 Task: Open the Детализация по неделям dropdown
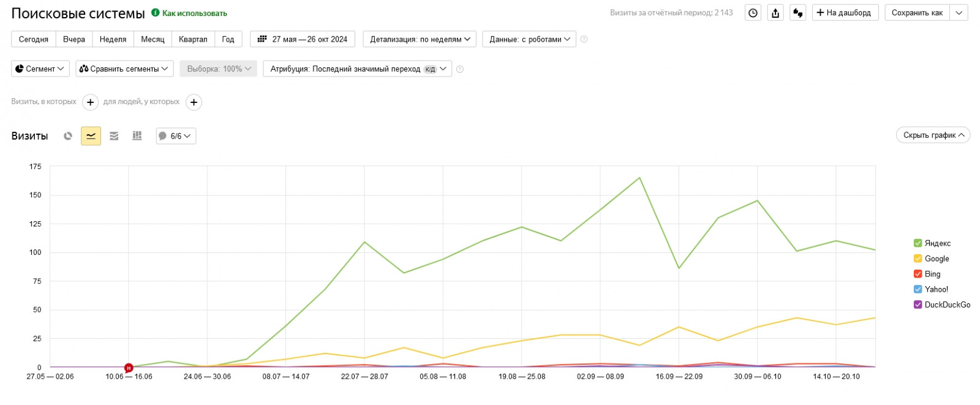coord(420,39)
